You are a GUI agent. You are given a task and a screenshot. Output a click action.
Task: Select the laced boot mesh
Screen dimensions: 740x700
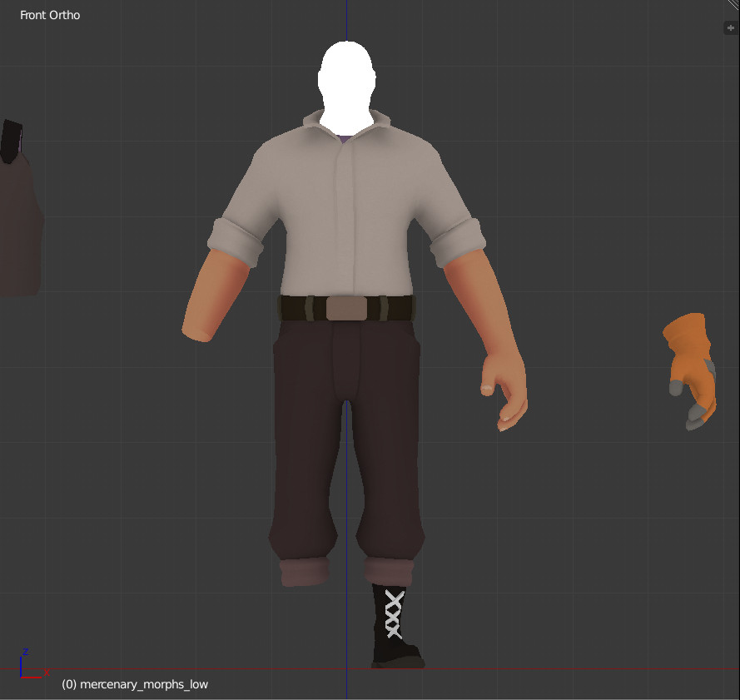coord(395,624)
